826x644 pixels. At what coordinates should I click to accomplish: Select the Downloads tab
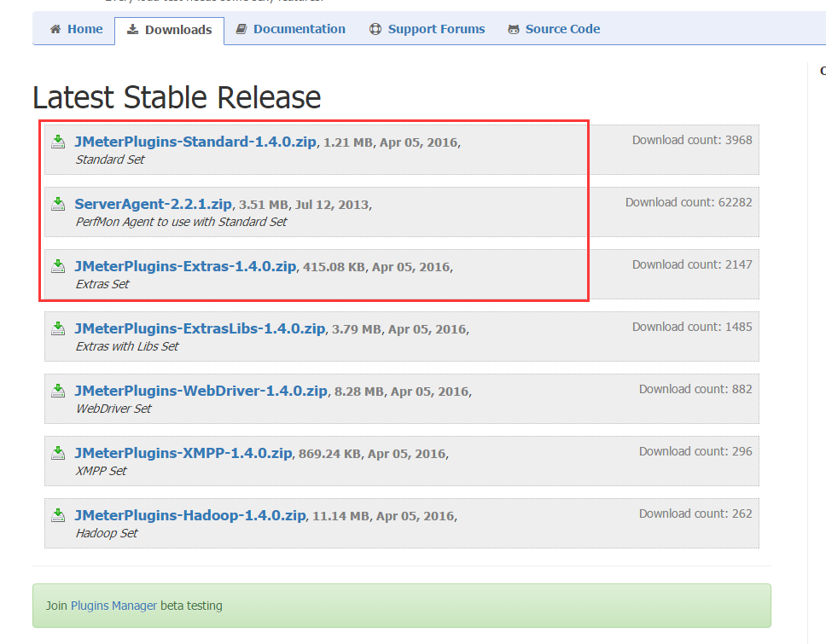pyautogui.click(x=170, y=30)
